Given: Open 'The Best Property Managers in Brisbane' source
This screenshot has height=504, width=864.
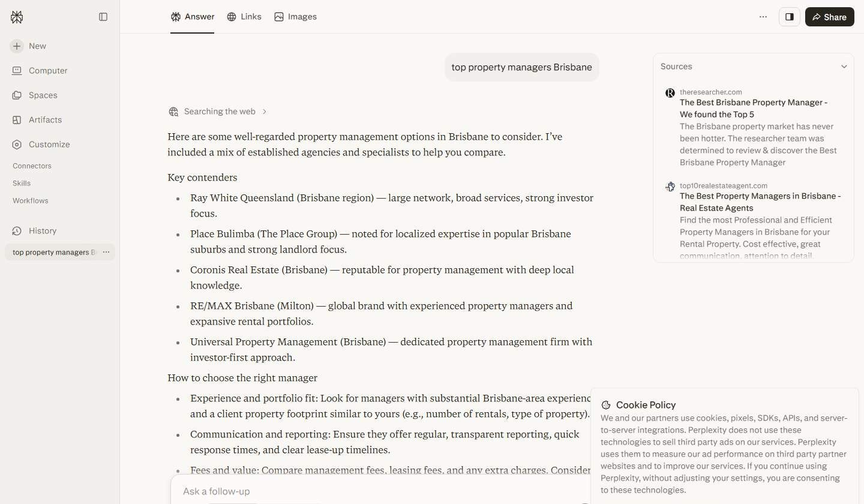Looking at the screenshot, I should [760, 202].
